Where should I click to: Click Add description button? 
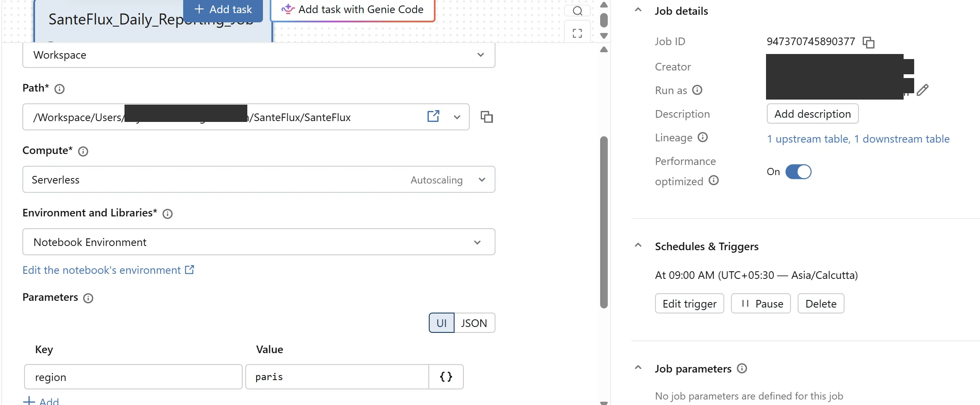(812, 113)
